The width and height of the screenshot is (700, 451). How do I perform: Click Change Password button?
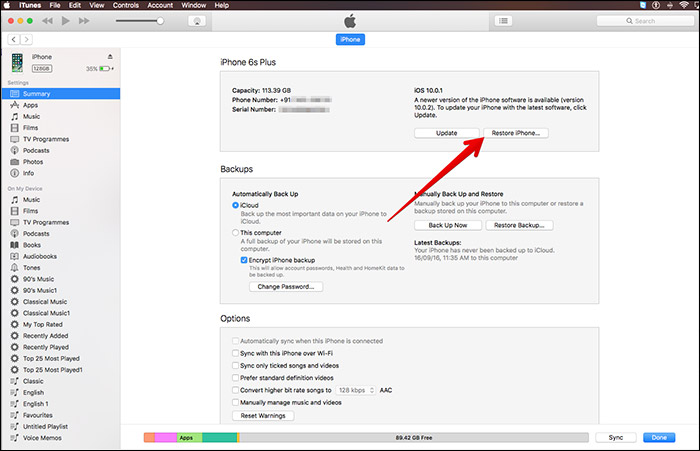286,287
